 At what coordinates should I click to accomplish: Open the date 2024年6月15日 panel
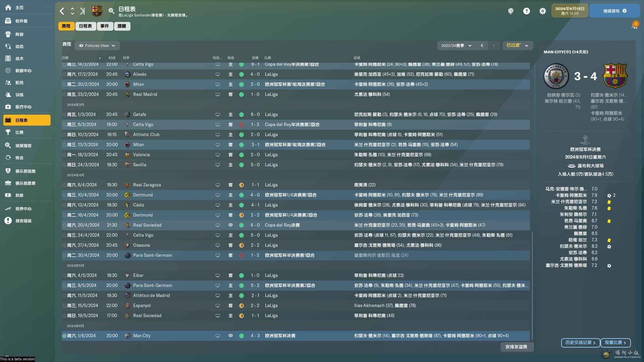(570, 11)
